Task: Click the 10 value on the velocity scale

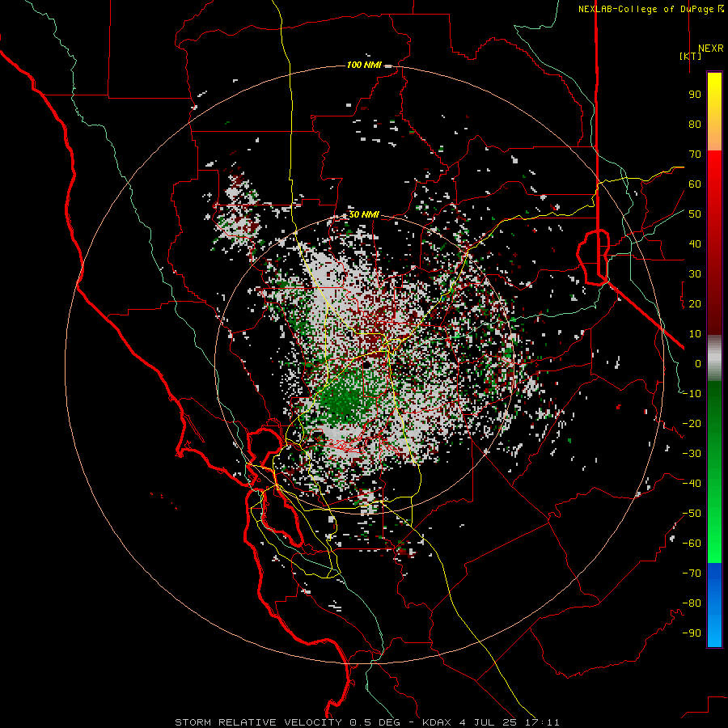Action: (x=695, y=334)
